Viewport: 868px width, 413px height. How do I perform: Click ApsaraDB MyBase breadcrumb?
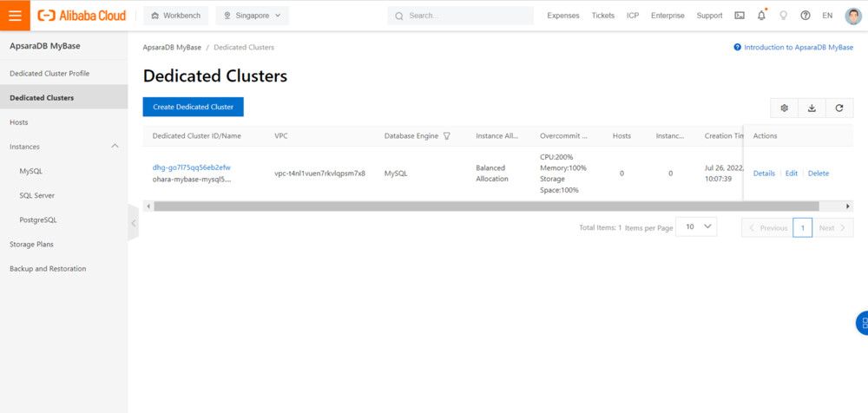[172, 48]
